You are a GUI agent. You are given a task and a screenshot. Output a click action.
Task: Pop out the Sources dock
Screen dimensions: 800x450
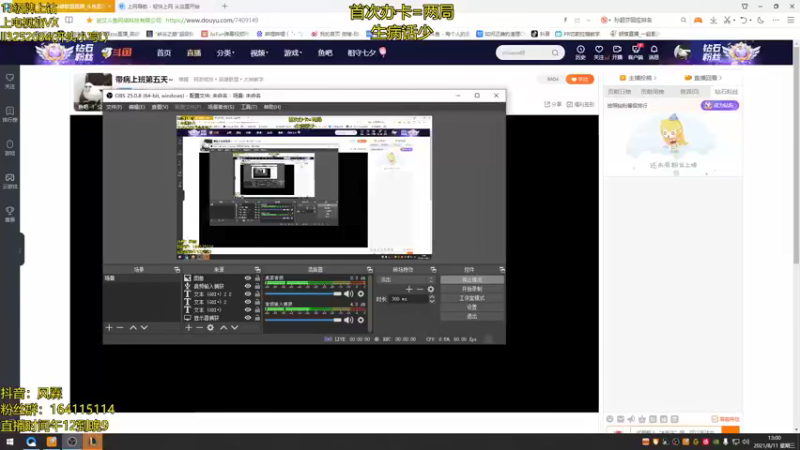pyautogui.click(x=257, y=269)
